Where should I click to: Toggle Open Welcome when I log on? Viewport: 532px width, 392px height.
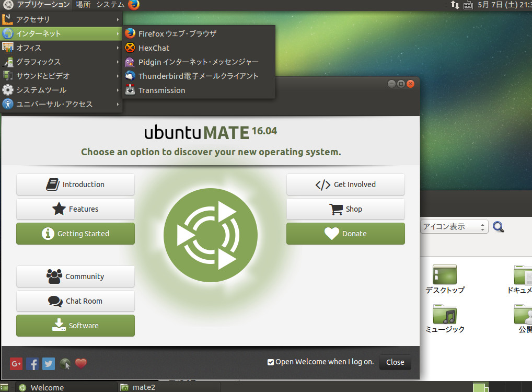tap(270, 362)
